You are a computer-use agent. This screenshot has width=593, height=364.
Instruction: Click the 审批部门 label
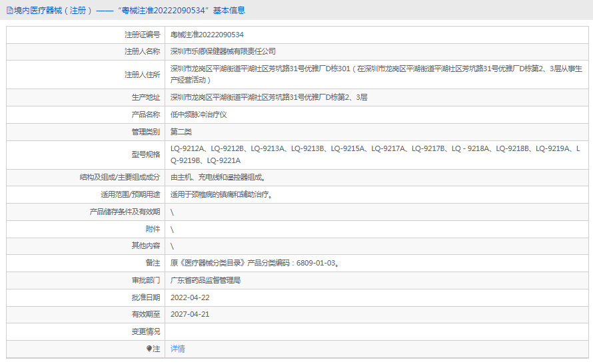tap(146, 280)
